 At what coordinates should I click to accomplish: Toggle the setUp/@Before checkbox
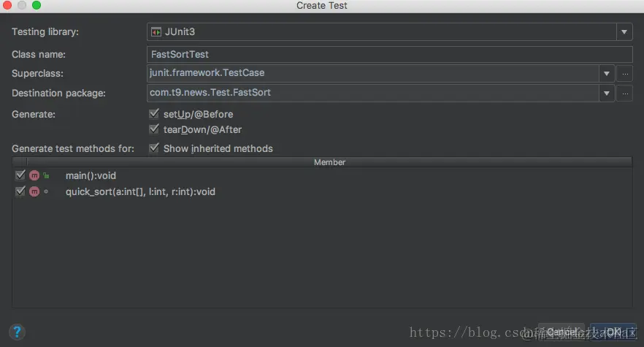tap(154, 113)
